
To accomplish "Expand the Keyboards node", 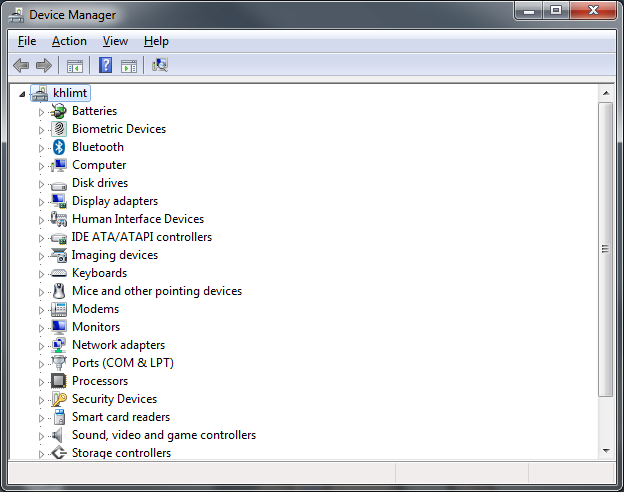I will coord(41,274).
